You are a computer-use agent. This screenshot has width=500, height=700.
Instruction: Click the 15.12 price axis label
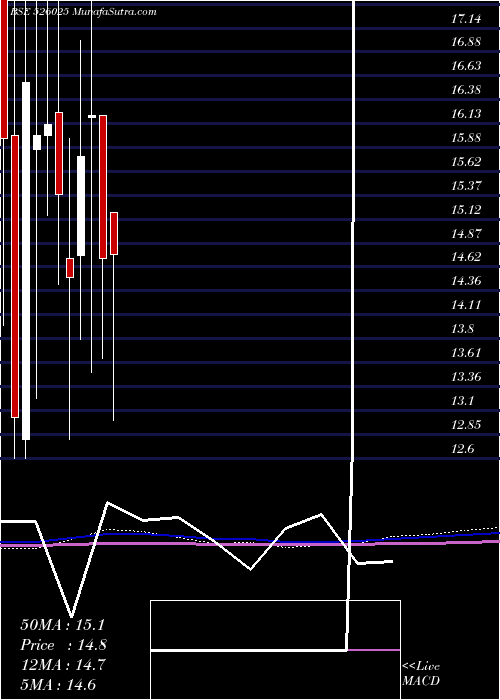click(466, 210)
